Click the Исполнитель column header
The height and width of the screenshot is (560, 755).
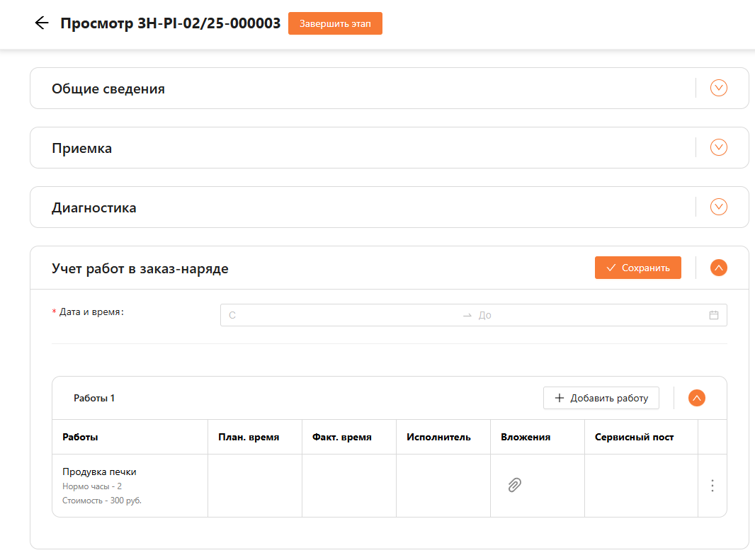[x=438, y=437]
